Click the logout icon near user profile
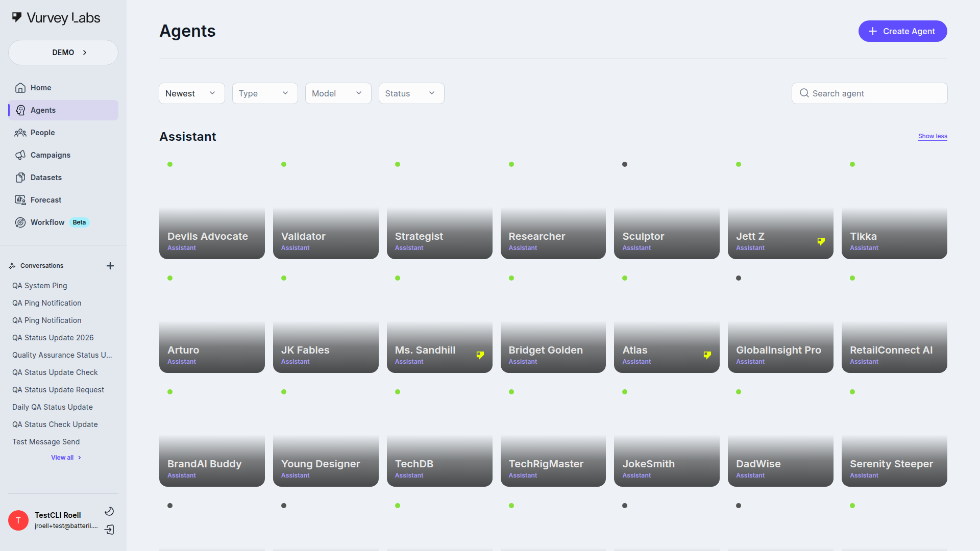The width and height of the screenshot is (980, 551). (109, 530)
